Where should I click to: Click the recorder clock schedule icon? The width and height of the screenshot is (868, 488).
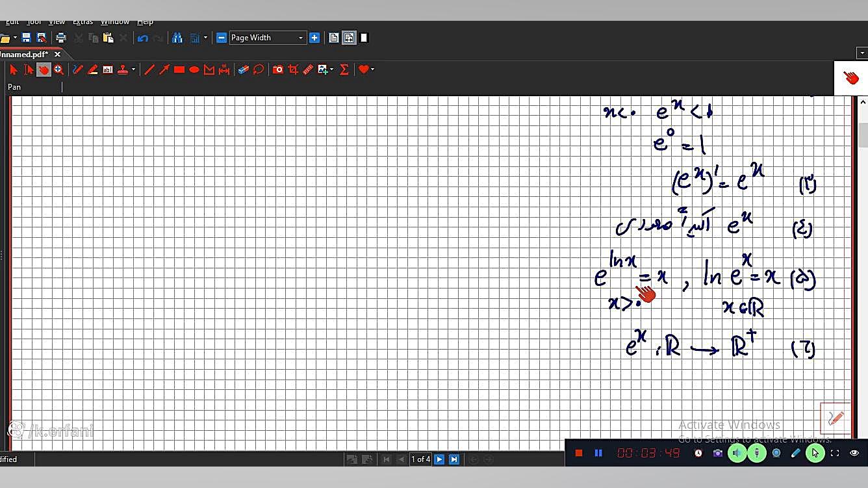(698, 453)
